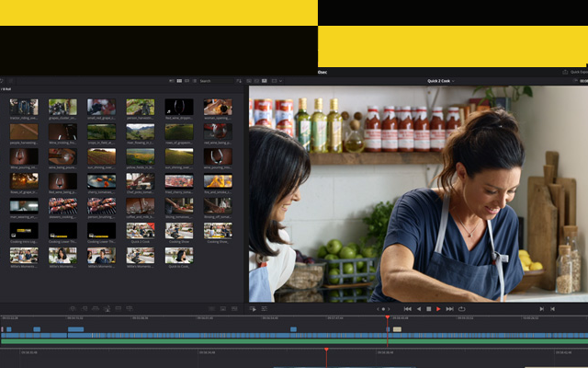Screen dimensions: 588x368
Task: Select the red wine dripping clip thumbnail
Action: [x=179, y=108]
